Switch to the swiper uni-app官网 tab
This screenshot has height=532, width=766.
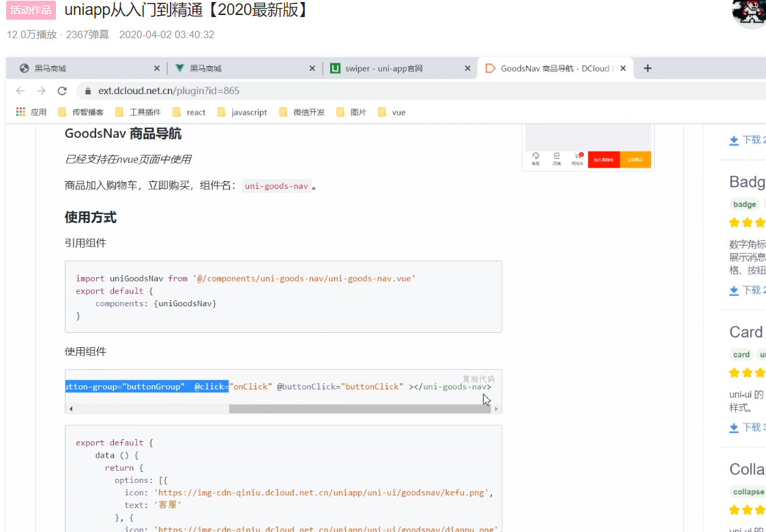tap(402, 68)
